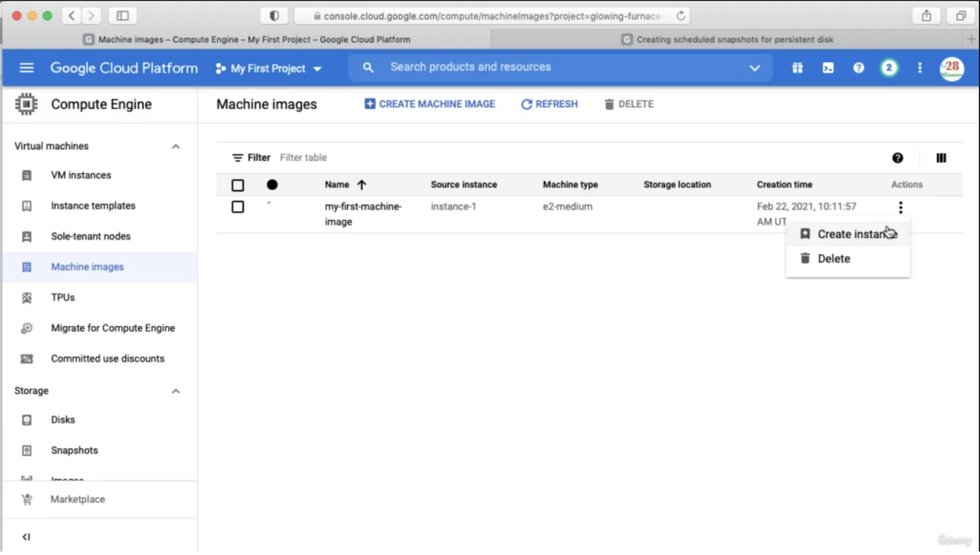Click the Snapshots sidebar icon
Viewport: 980px width, 555px height.
click(x=26, y=450)
